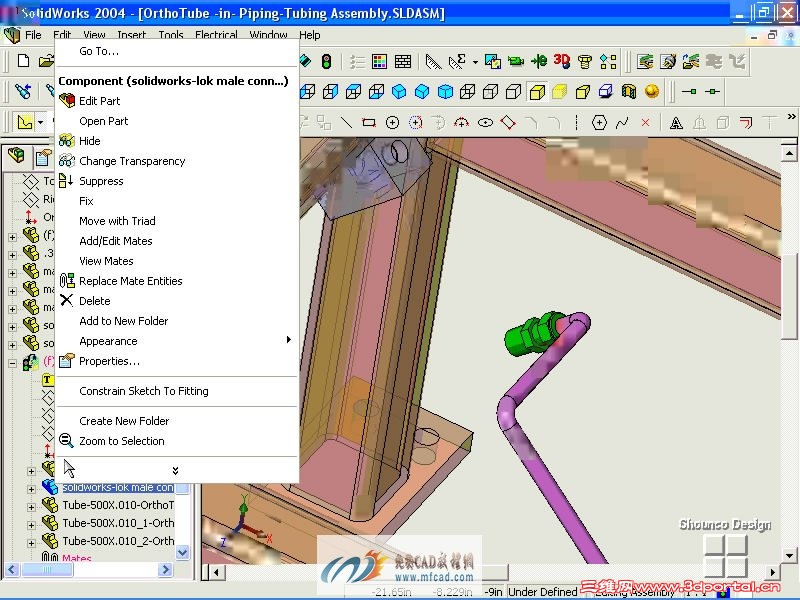Image resolution: width=800 pixels, height=600 pixels.
Task: Expand the Tube-500X.010_2-Orth tree node
Action: [31, 543]
